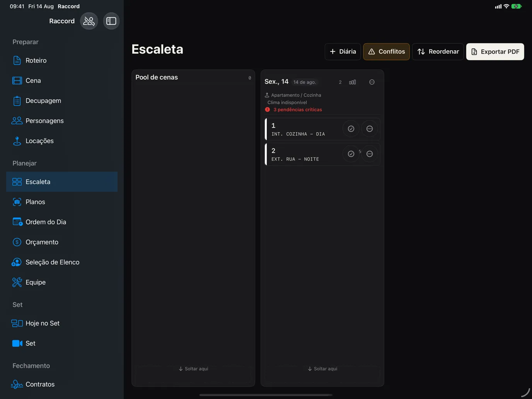
Task: Open the collaborators icon beside Raccord title
Action: (x=89, y=21)
